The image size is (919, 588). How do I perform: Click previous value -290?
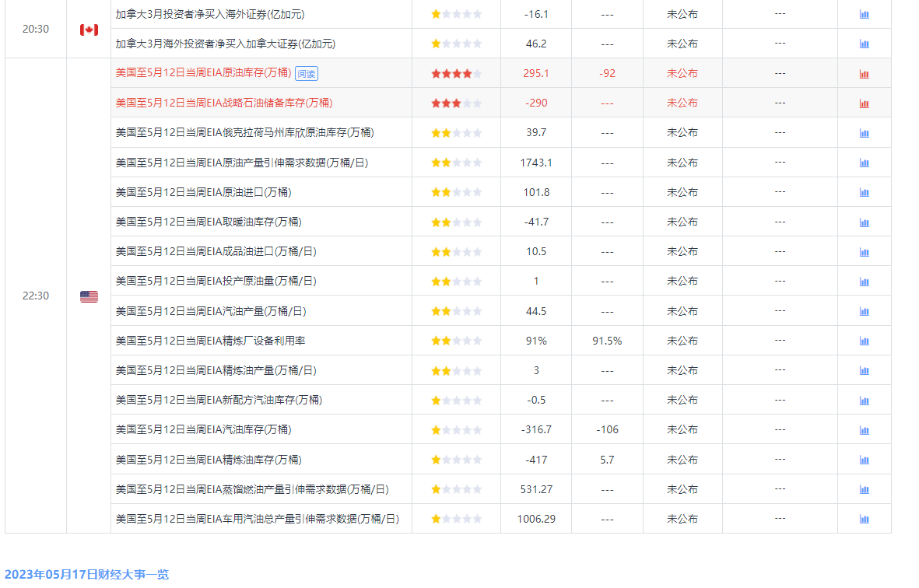click(536, 103)
